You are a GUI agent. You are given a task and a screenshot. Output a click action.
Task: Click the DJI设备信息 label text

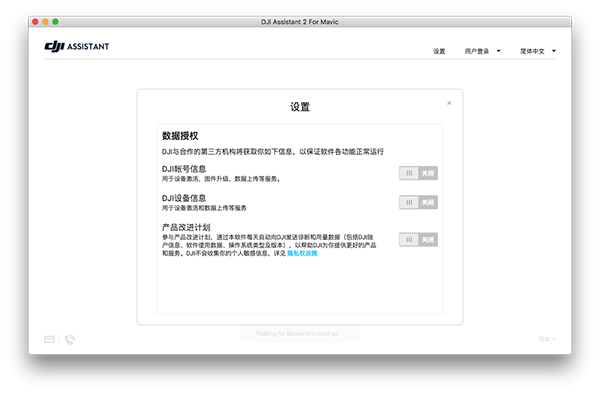click(x=184, y=198)
